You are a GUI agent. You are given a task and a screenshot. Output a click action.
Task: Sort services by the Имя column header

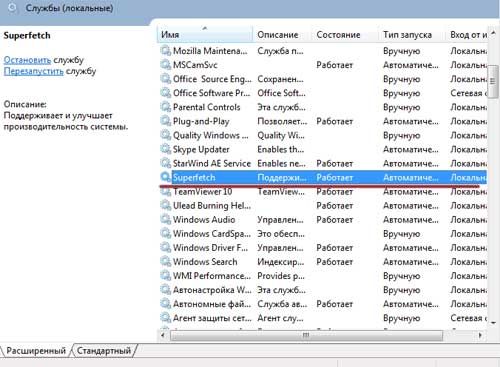click(205, 34)
